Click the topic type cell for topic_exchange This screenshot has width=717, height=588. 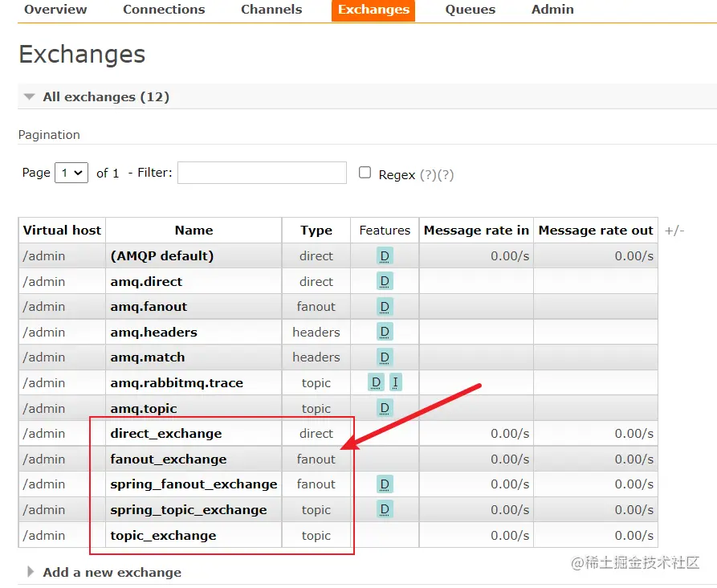point(316,536)
